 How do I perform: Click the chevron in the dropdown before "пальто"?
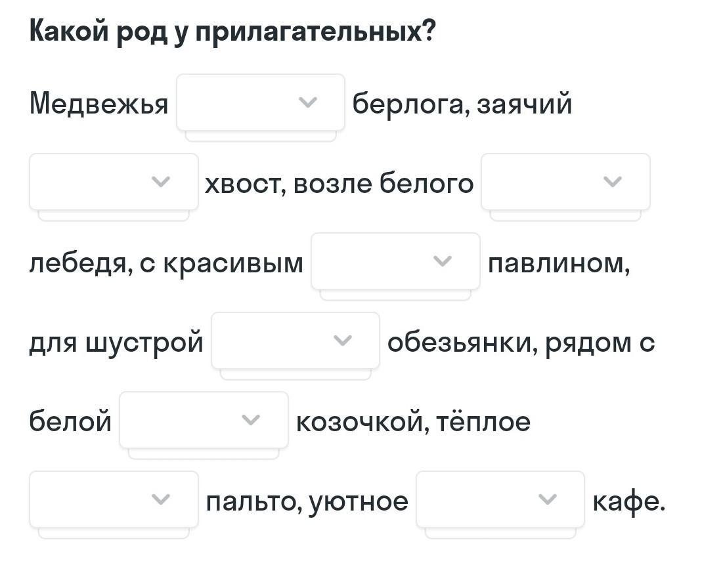pos(160,499)
